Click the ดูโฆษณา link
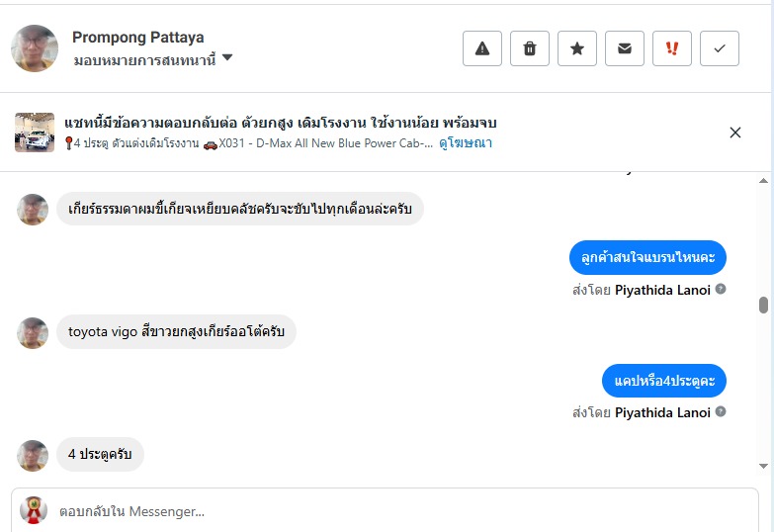The width and height of the screenshot is (774, 532). tap(467, 143)
